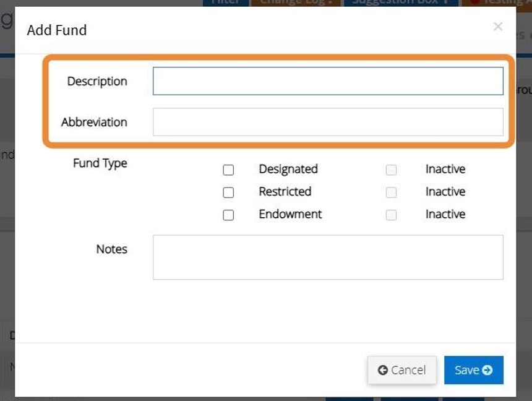
Task: Focus the Description text field
Action: [x=328, y=81]
